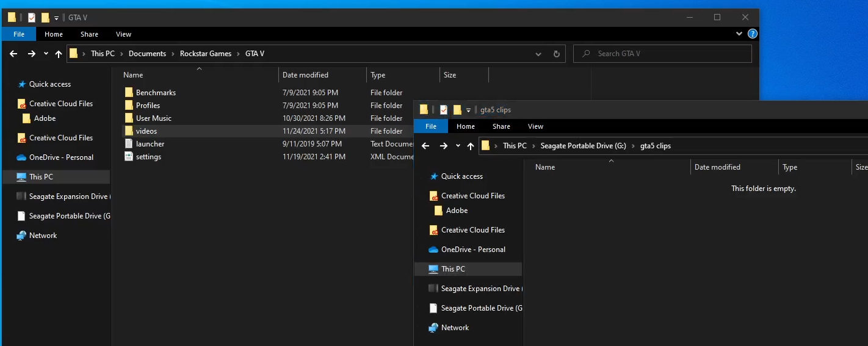The width and height of the screenshot is (868, 346).
Task: Click This PC breadcrumb in gta5 clips window
Action: pyautogui.click(x=515, y=146)
